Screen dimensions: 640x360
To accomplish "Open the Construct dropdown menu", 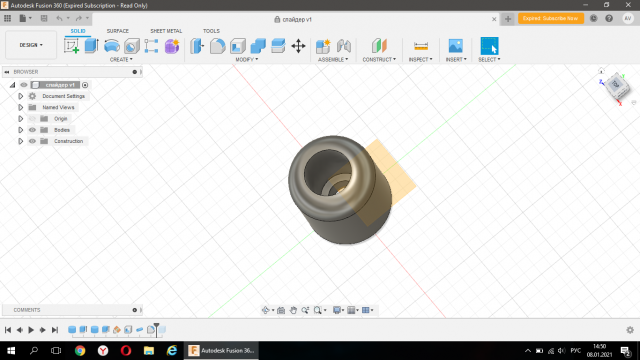I will click(x=379, y=60).
